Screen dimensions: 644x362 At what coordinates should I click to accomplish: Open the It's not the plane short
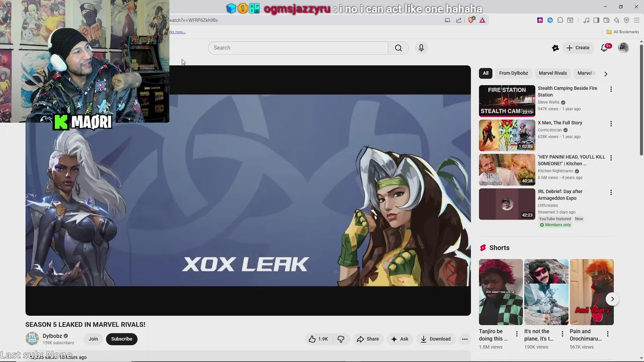546,292
